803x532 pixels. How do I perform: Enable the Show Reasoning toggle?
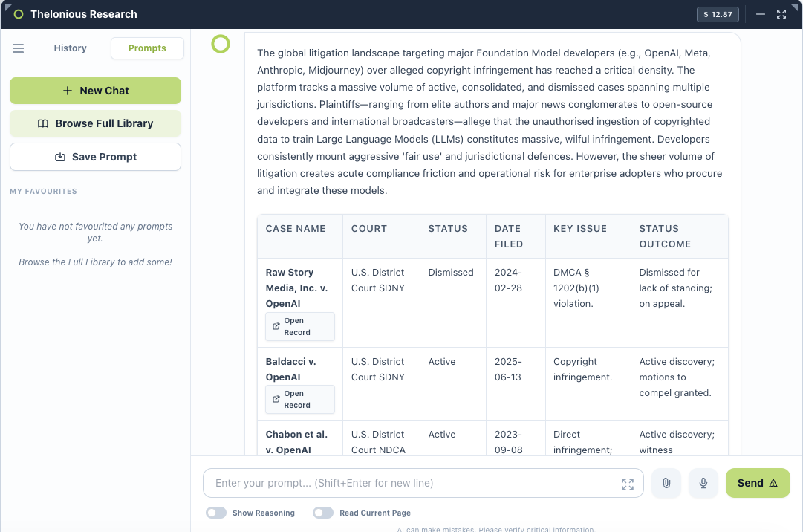pyautogui.click(x=216, y=513)
